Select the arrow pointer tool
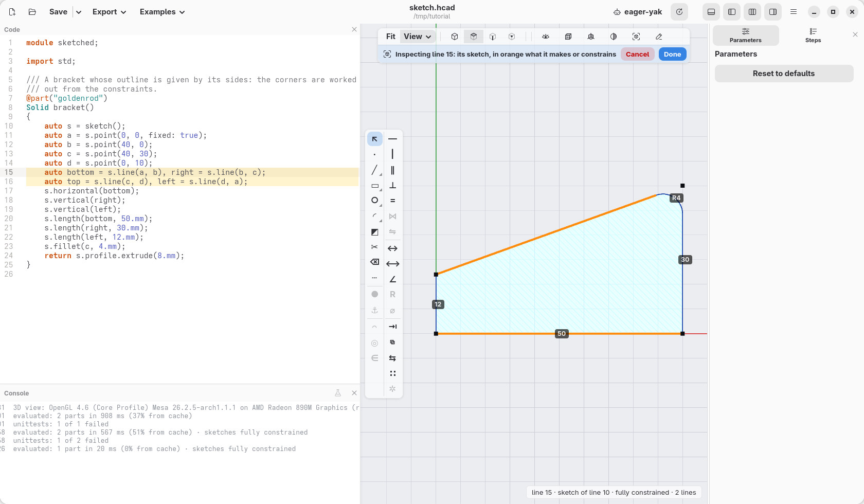Viewport: 864px width, 504px height. tap(374, 139)
